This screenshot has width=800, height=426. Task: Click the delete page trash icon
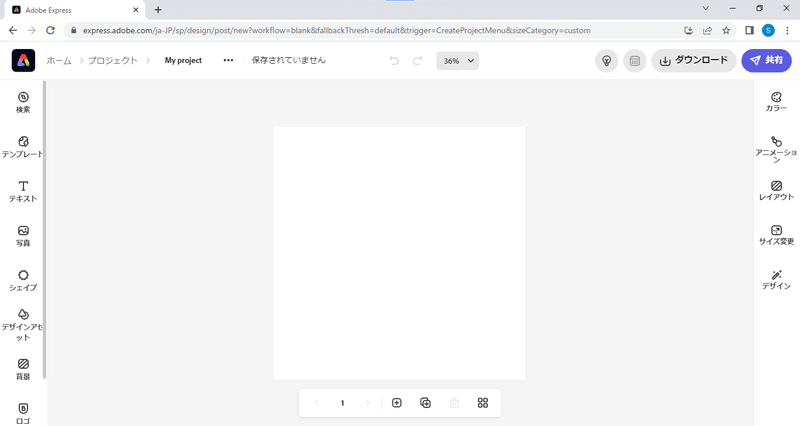[x=454, y=403]
